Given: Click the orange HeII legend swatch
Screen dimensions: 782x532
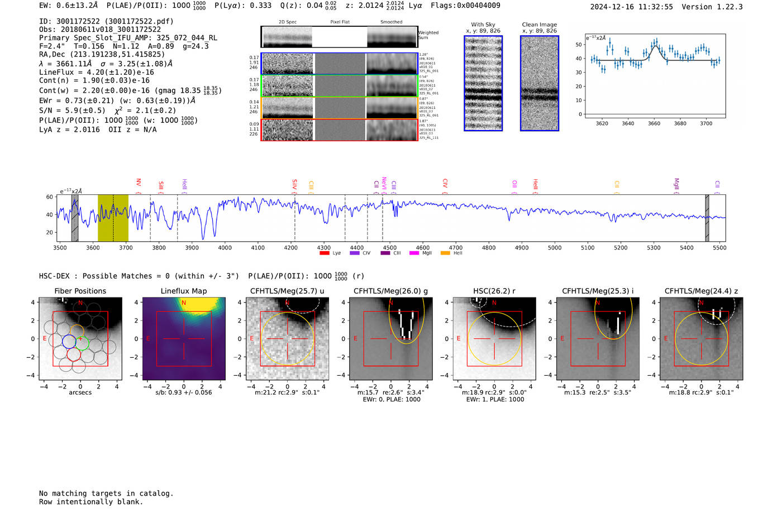Looking at the screenshot, I should point(445,253).
